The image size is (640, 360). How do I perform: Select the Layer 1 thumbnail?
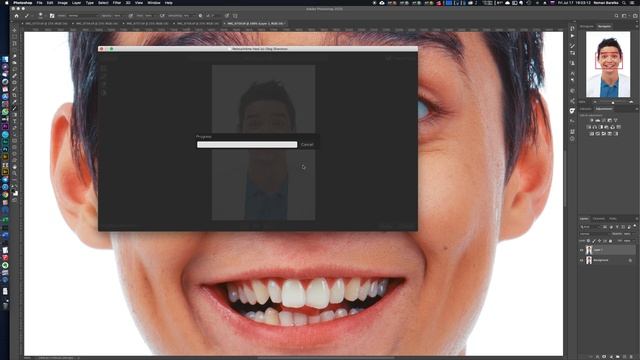pyautogui.click(x=589, y=250)
